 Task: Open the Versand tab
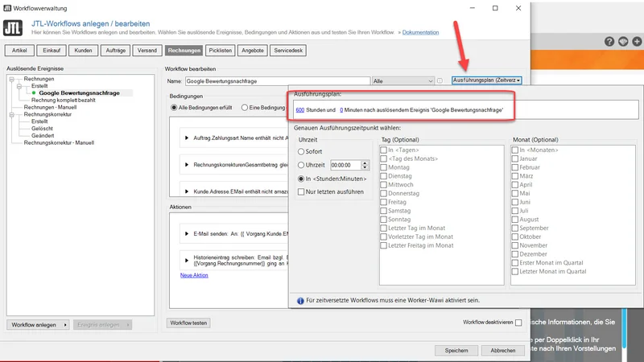click(147, 51)
